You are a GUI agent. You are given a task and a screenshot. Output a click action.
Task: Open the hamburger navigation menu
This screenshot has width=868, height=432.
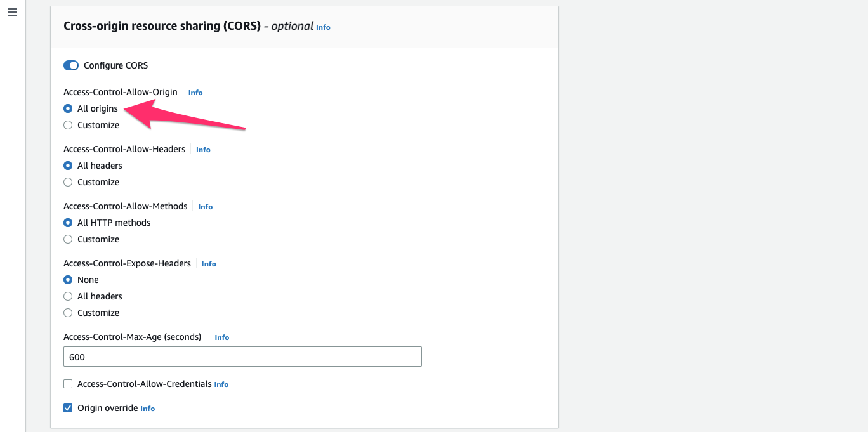[12, 12]
